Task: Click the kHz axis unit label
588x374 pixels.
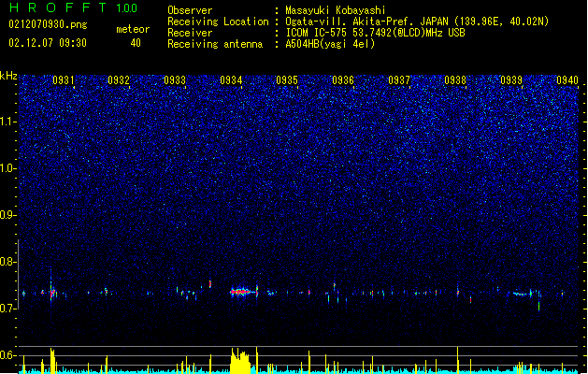Action: [8, 76]
